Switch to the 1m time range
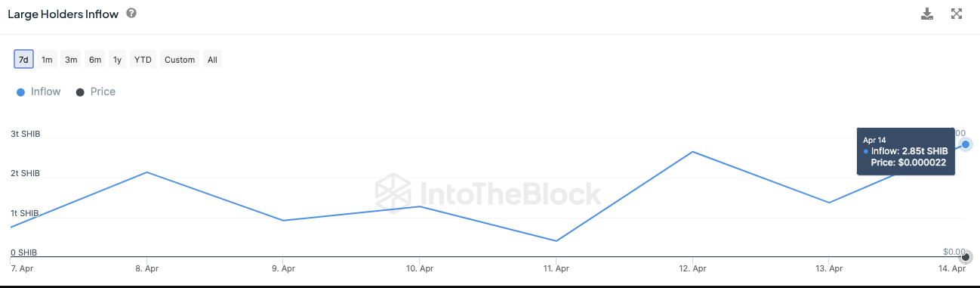 coord(47,60)
